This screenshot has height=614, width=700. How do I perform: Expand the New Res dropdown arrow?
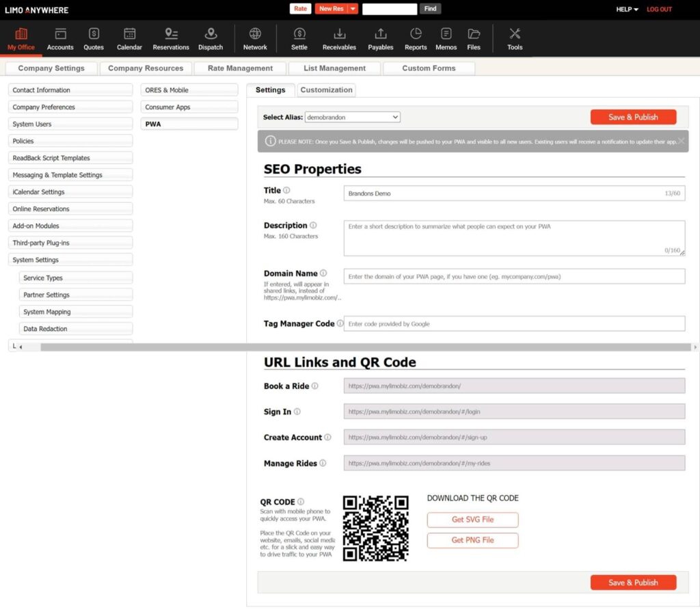tap(353, 8)
